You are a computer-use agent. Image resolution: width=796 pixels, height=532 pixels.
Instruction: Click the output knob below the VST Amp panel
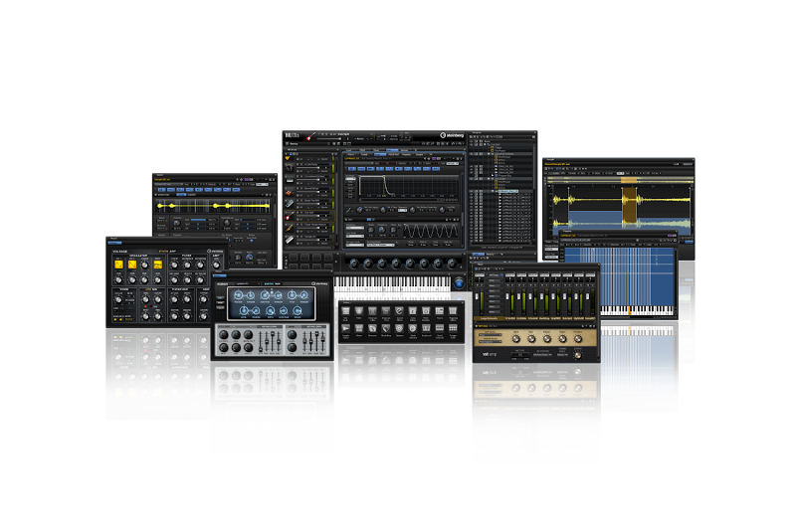point(578,355)
